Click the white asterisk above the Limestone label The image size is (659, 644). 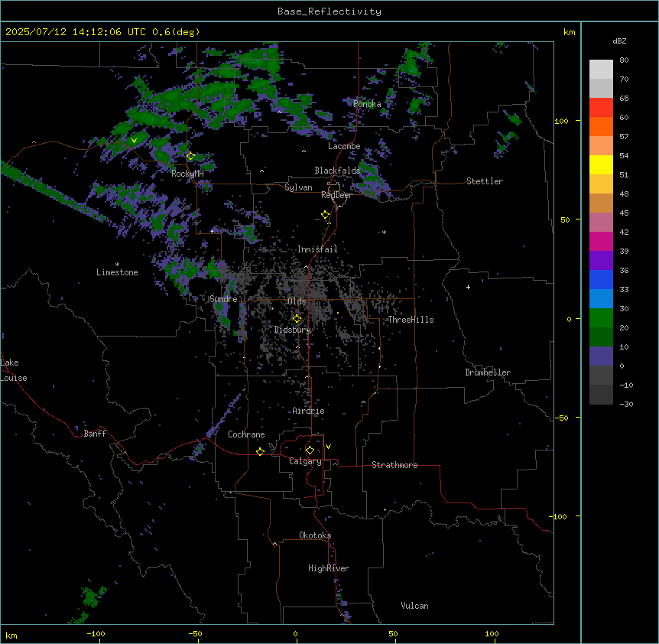[x=117, y=265]
